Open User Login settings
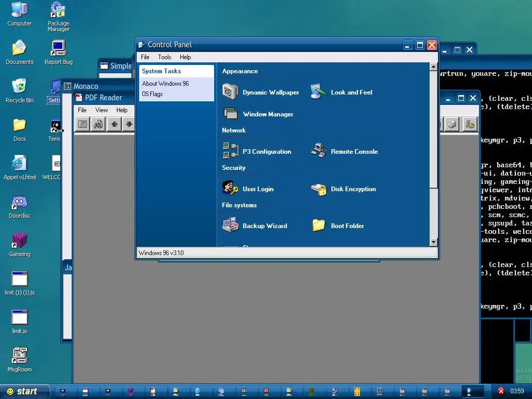 click(x=248, y=189)
